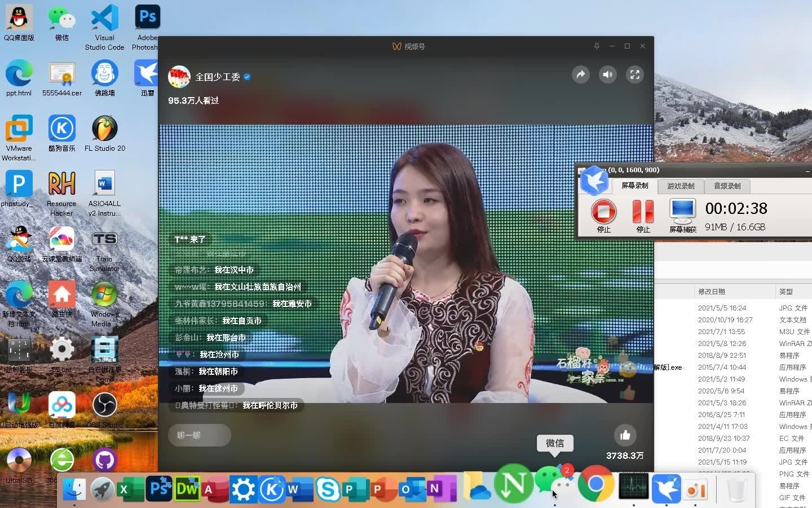This screenshot has height=508, width=812.
Task: Open the GitHub desktop icon
Action: (x=105, y=461)
